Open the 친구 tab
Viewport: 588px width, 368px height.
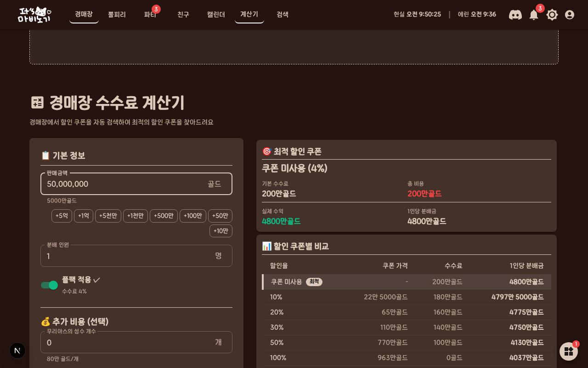pos(183,14)
